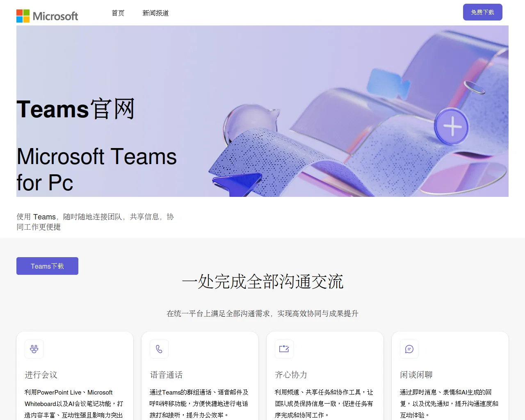Select the 闲谈闲聊 card heading
The image size is (525, 420).
(x=416, y=375)
